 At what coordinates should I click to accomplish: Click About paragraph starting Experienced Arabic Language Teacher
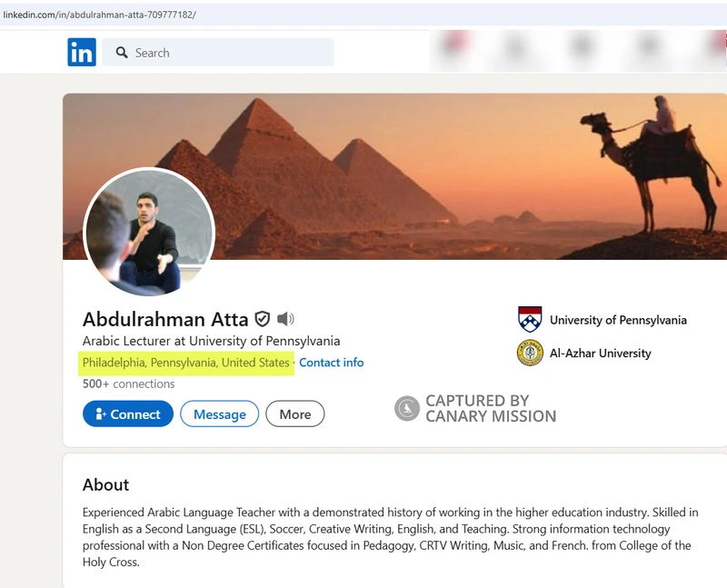point(391,537)
